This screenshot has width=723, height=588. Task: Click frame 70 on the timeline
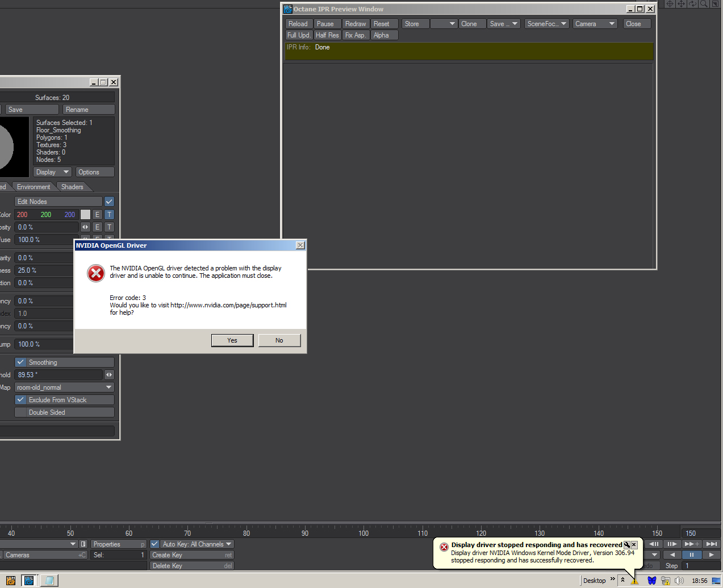(187, 533)
